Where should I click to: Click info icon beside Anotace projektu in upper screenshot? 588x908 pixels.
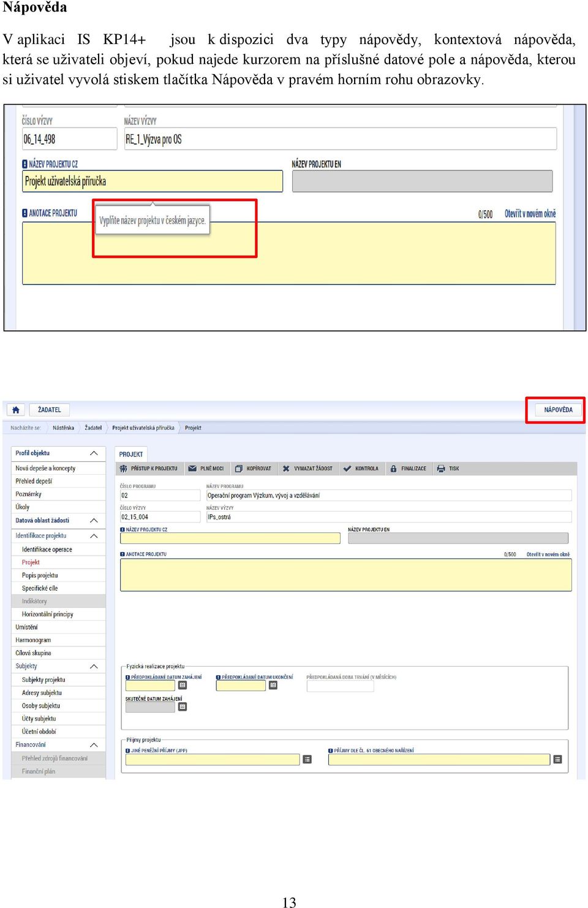(x=25, y=213)
